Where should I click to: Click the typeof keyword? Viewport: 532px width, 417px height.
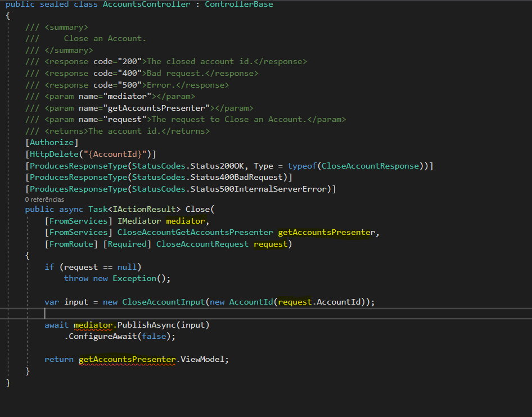(x=302, y=166)
